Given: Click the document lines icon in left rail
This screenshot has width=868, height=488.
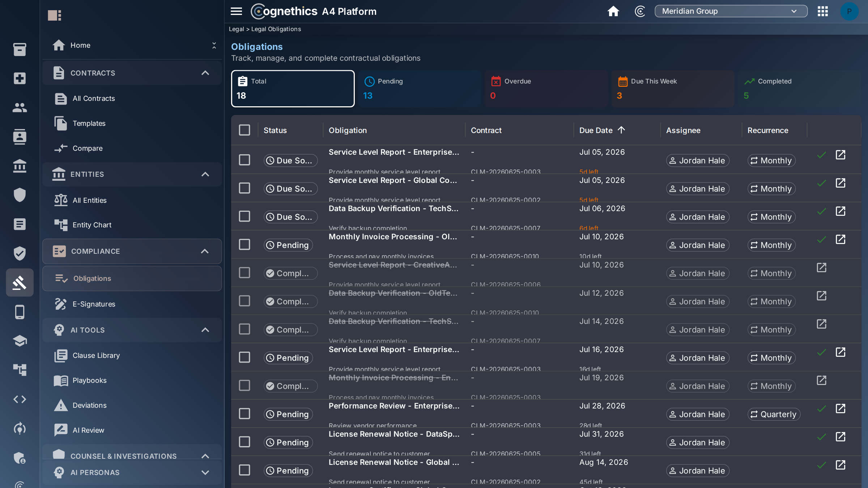Looking at the screenshot, I should click(20, 224).
